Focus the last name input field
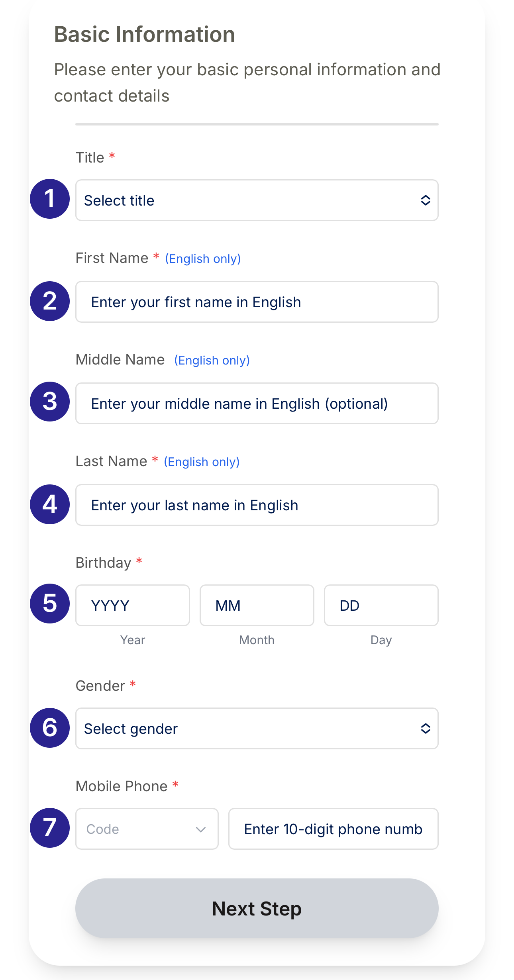 coord(257,505)
